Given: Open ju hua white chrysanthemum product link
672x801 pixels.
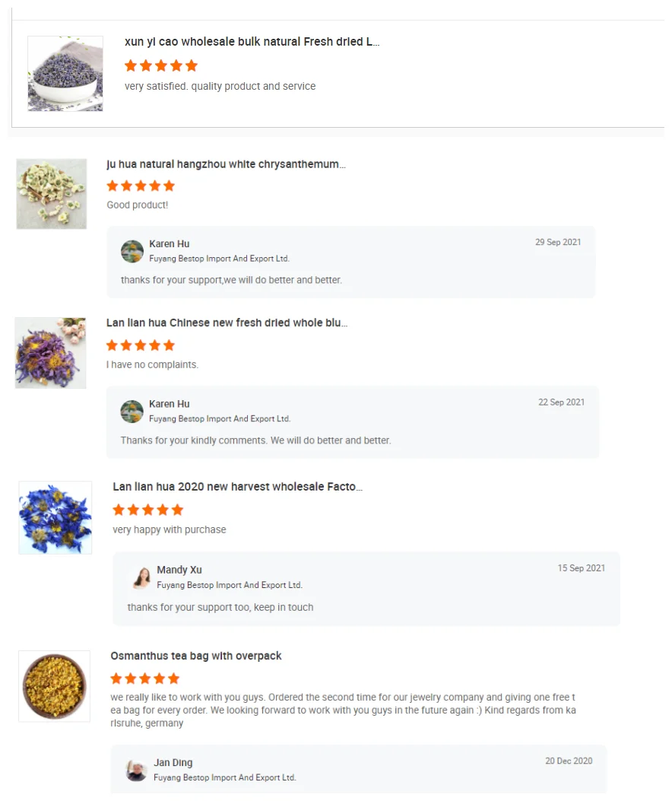Looking at the screenshot, I should tap(226, 164).
